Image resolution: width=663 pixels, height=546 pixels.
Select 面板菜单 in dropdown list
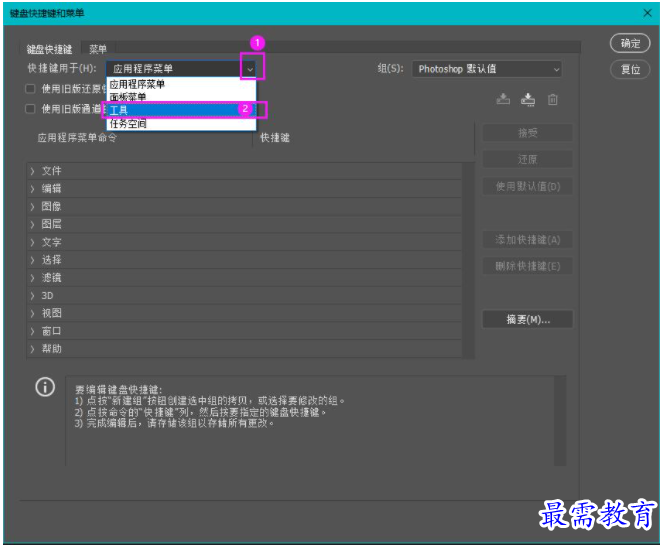point(181,96)
